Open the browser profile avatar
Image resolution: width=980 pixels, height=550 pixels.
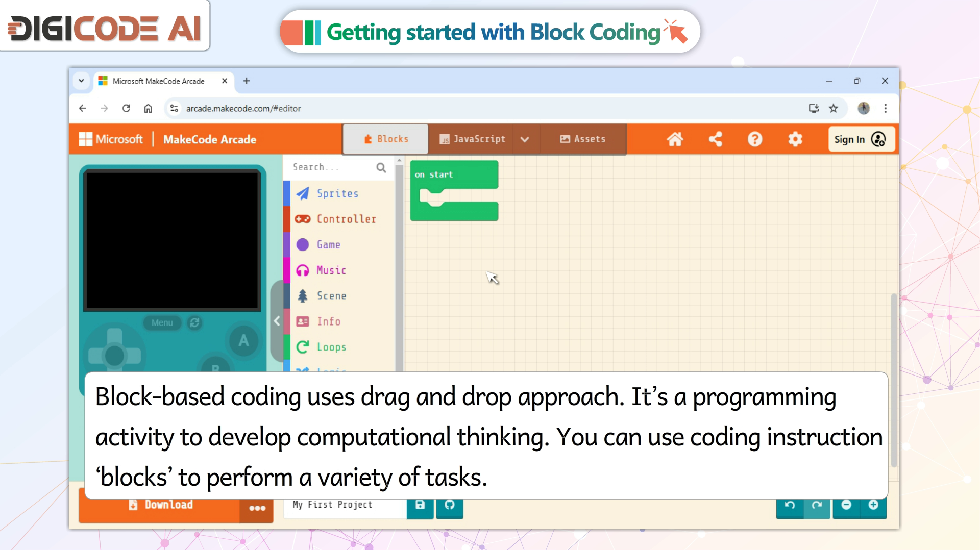(864, 108)
